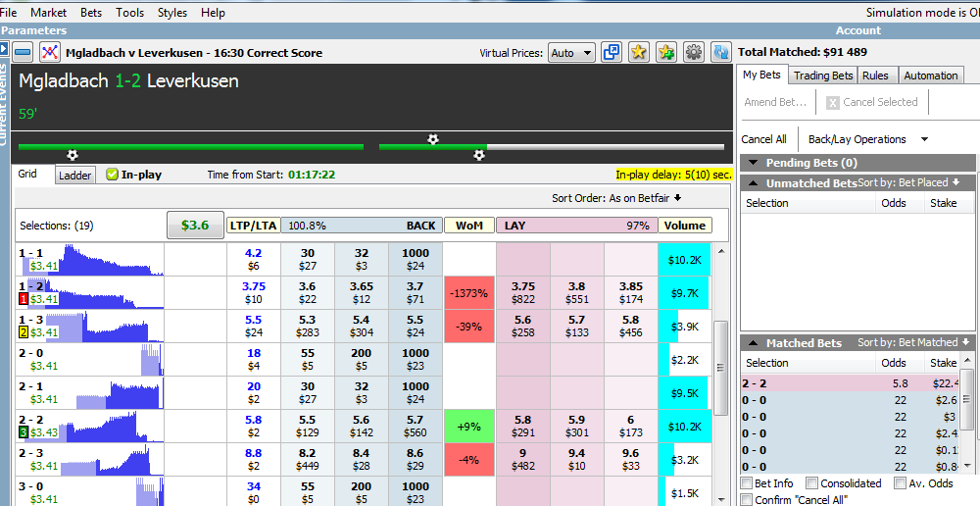Click the lower second-half goal ball marker
The width and height of the screenshot is (980, 506).
[x=479, y=155]
